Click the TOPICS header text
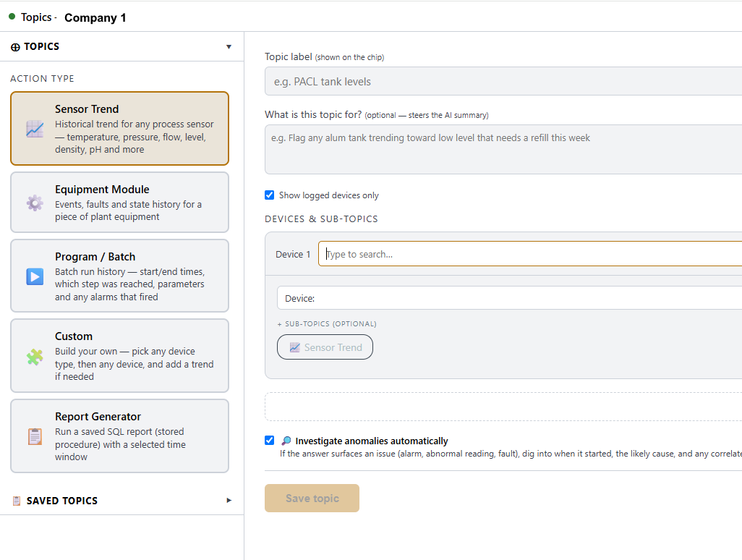Image resolution: width=742 pixels, height=560 pixels. [42, 46]
